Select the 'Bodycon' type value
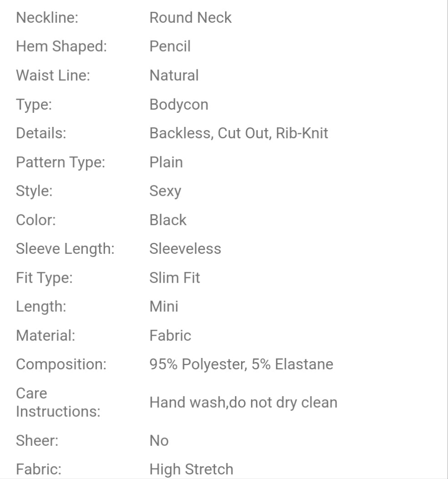The image size is (448, 479). 179,105
